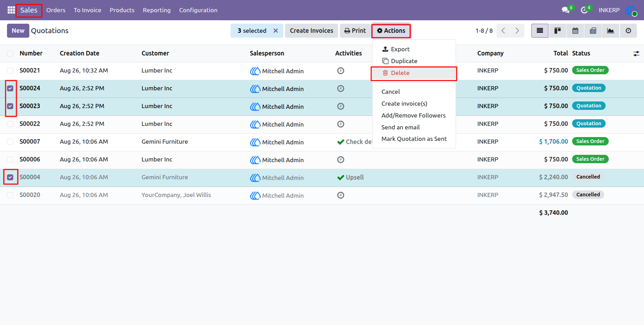
Task: Open the Print dropdown
Action: click(355, 31)
